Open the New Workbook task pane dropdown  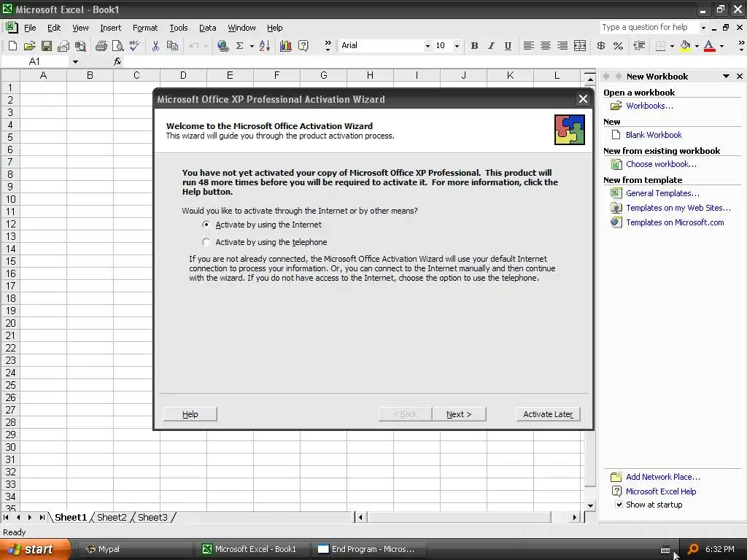(726, 76)
